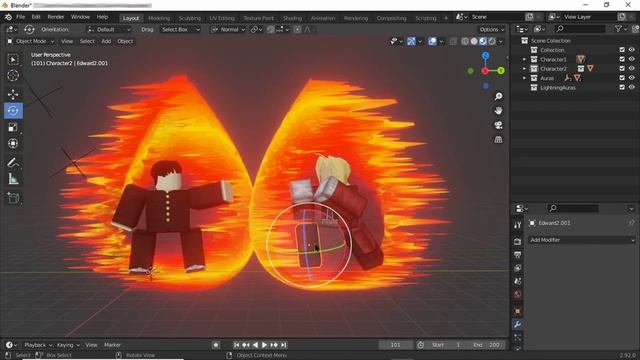This screenshot has height=360, width=640.
Task: Open the Output properties tab
Action: 518,255
